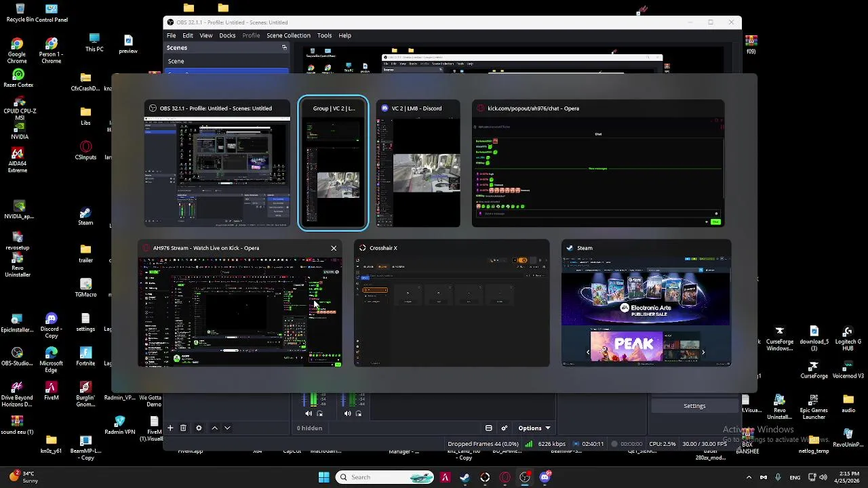Open the Recycle Bin desktop icon
Viewport: 868px width, 488px height.
[x=20, y=13]
